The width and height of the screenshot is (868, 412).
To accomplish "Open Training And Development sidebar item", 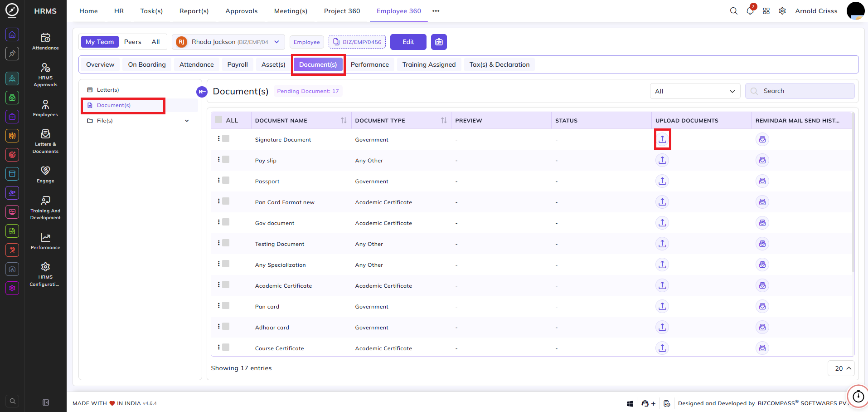I will pyautogui.click(x=45, y=208).
